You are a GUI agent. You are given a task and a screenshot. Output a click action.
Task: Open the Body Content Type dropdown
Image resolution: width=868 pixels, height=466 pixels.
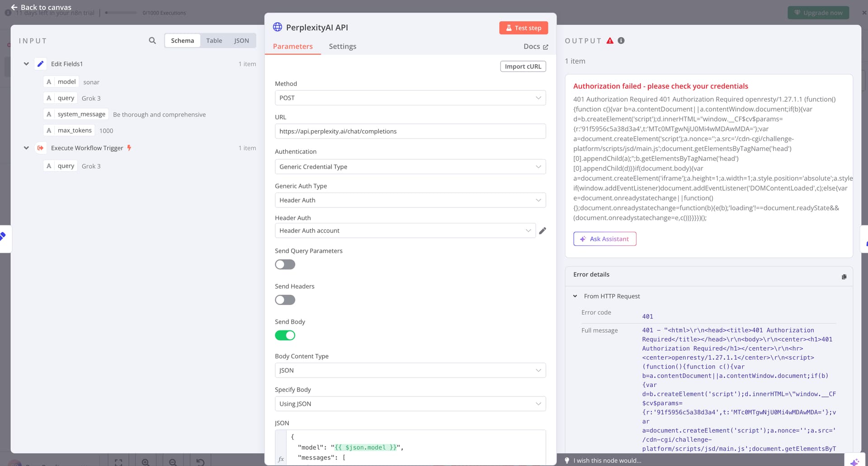410,370
